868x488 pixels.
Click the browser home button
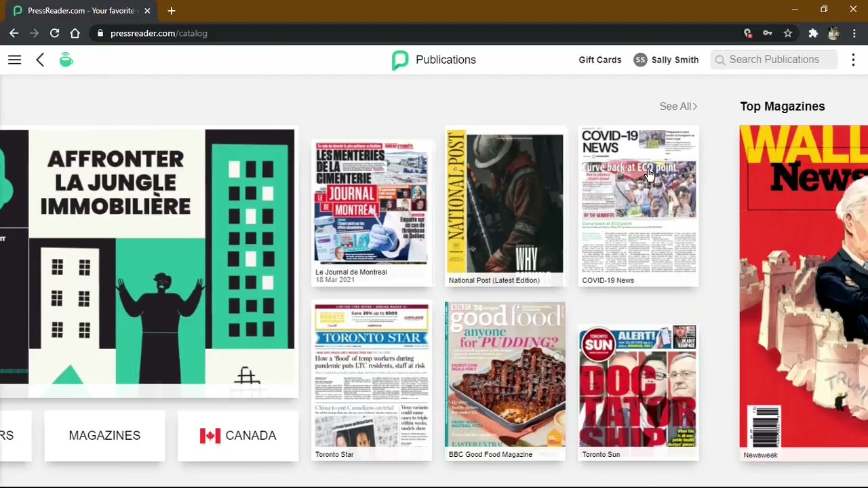tap(75, 33)
